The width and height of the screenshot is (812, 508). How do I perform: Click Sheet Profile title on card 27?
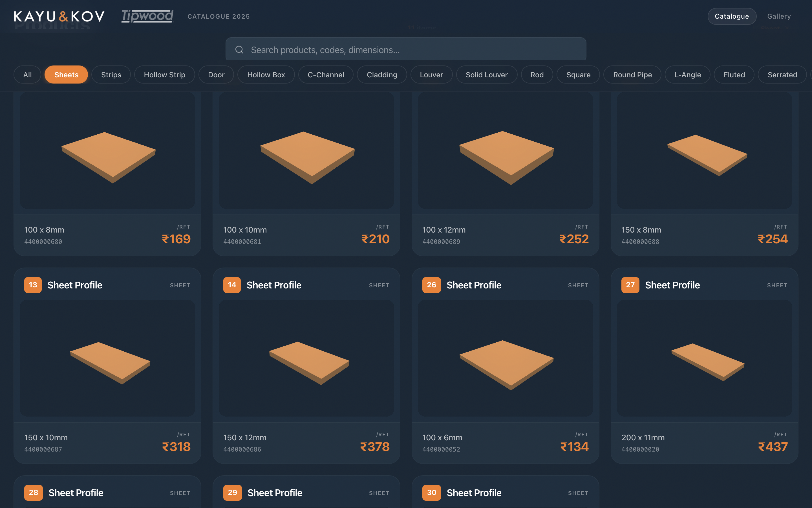672,285
